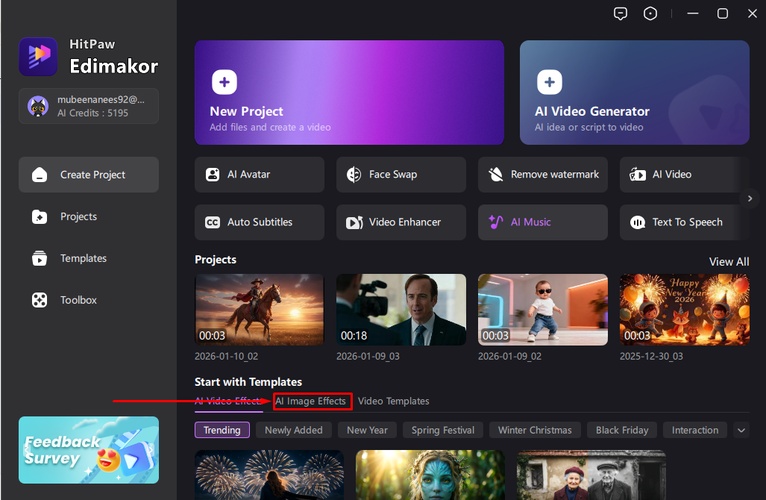This screenshot has width=766, height=500.
Task: Click the AI Avatar tool icon
Action: point(212,174)
